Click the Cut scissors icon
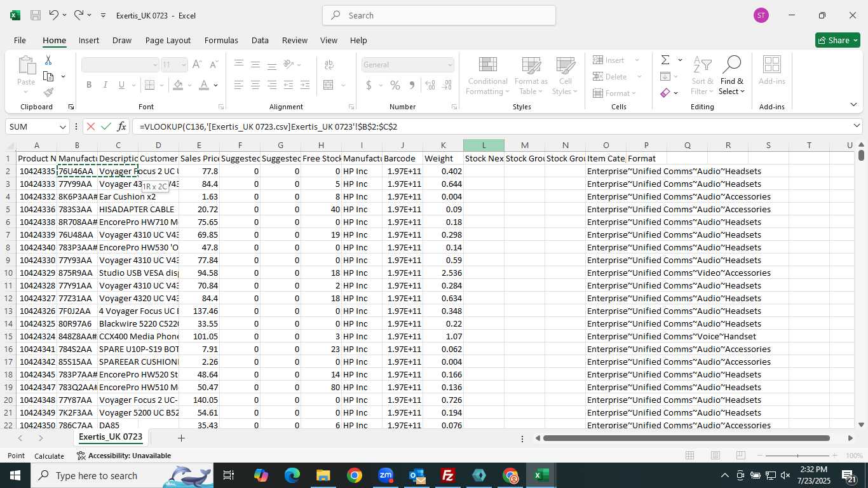The image size is (868, 488). (48, 60)
